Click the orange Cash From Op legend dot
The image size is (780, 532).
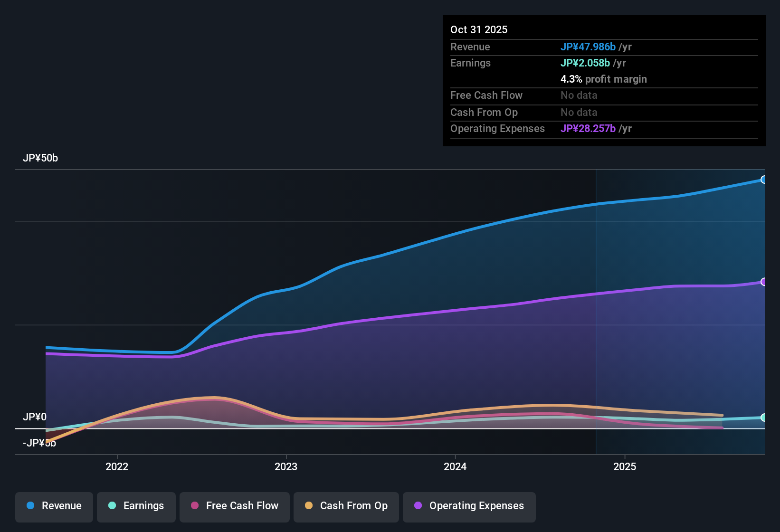pos(308,506)
